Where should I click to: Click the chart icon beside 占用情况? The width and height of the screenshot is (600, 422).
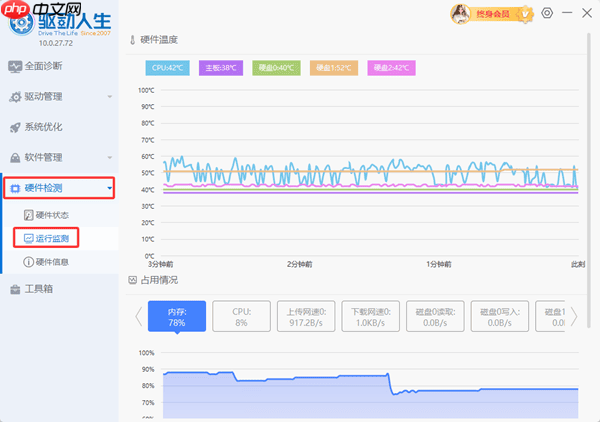tap(132, 280)
